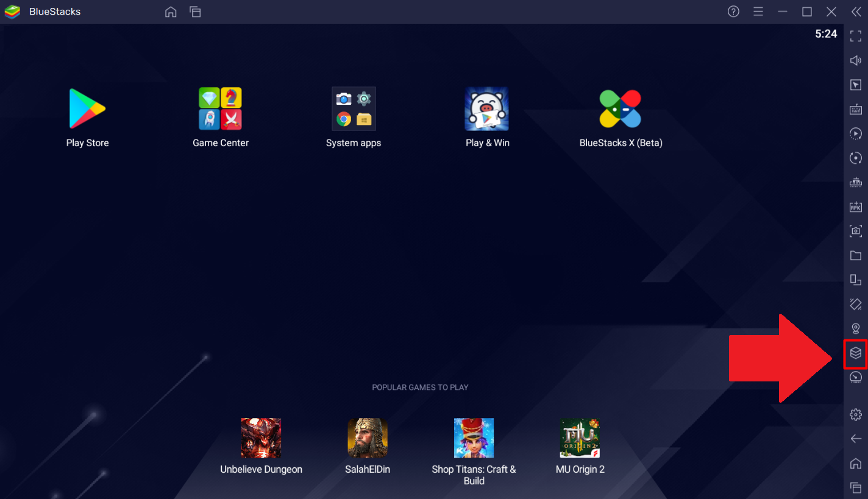Click the Back arrow in sidebar
The image size is (868, 499).
coord(856,439)
